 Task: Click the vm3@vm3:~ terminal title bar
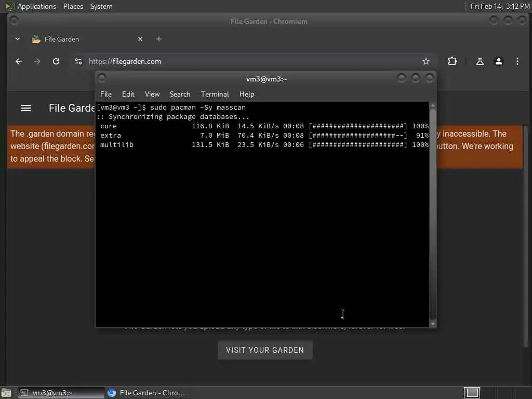click(x=267, y=79)
